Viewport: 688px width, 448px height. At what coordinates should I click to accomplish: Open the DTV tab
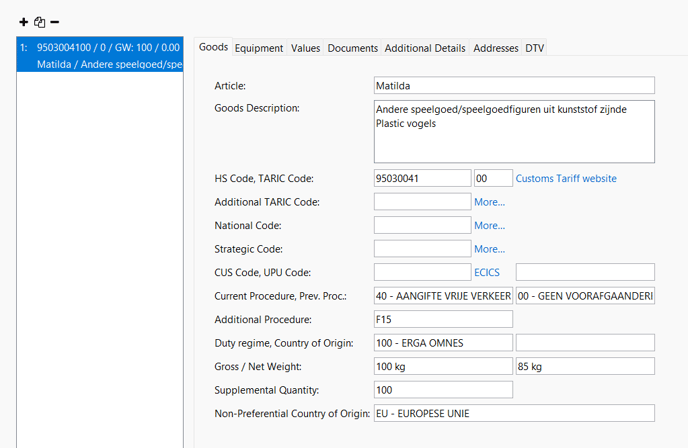[x=535, y=48]
